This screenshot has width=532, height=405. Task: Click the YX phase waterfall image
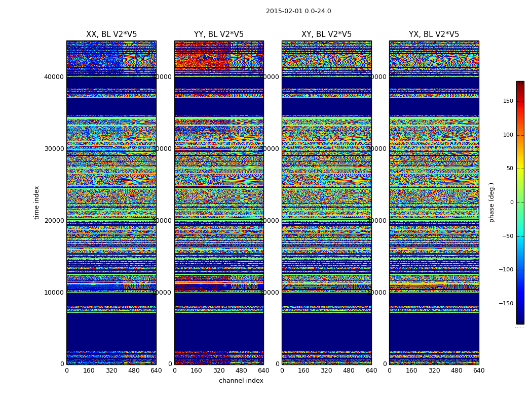(x=434, y=202)
